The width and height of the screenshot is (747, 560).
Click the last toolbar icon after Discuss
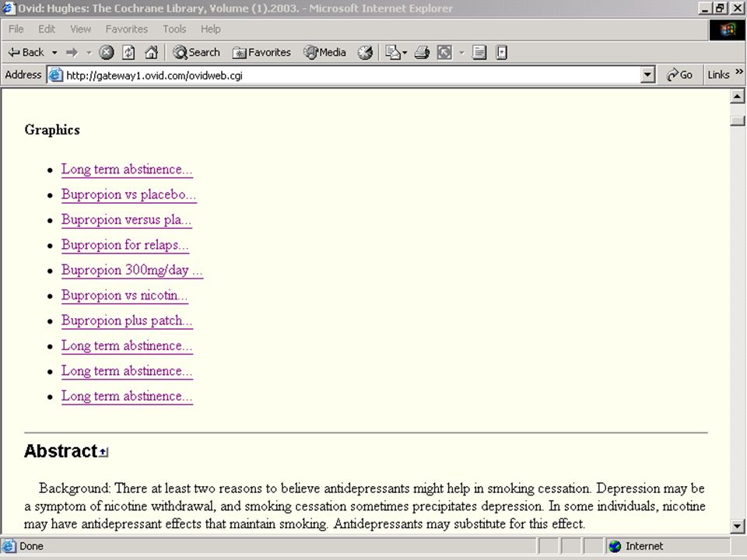(501, 52)
